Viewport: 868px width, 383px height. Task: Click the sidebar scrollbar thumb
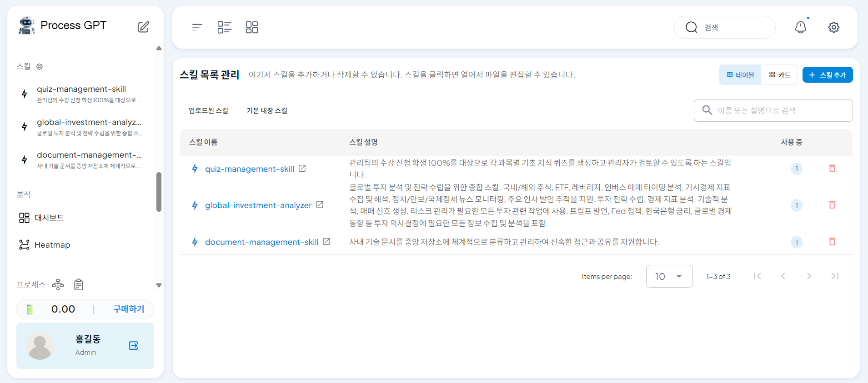pos(159,192)
